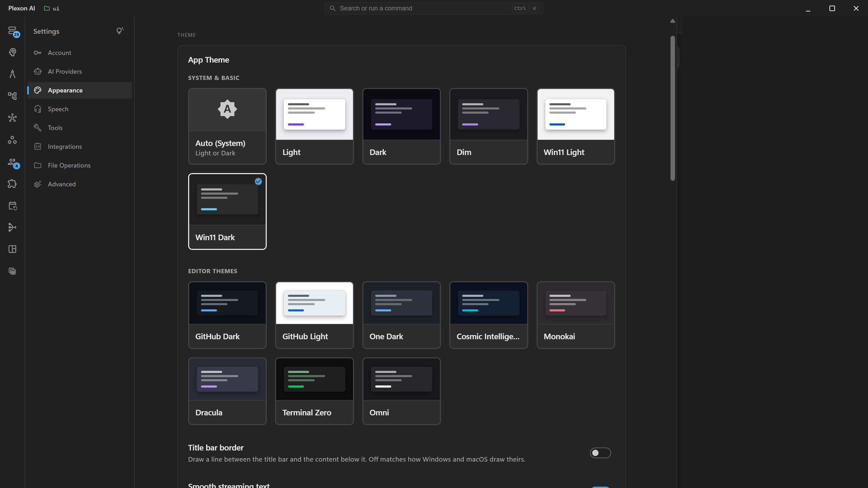Viewport: 868px width, 488px height.
Task: Open the compass drafting tool icon
Action: (13, 74)
